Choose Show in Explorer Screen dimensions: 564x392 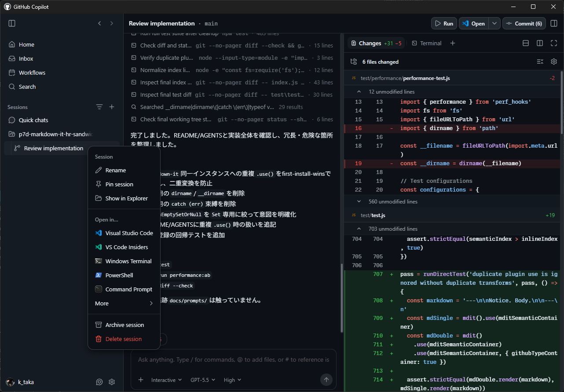tap(124, 198)
